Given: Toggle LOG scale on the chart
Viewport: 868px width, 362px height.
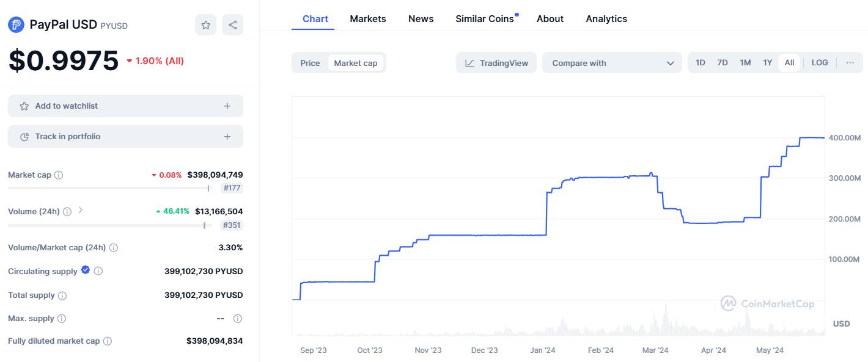Looking at the screenshot, I should pos(820,63).
